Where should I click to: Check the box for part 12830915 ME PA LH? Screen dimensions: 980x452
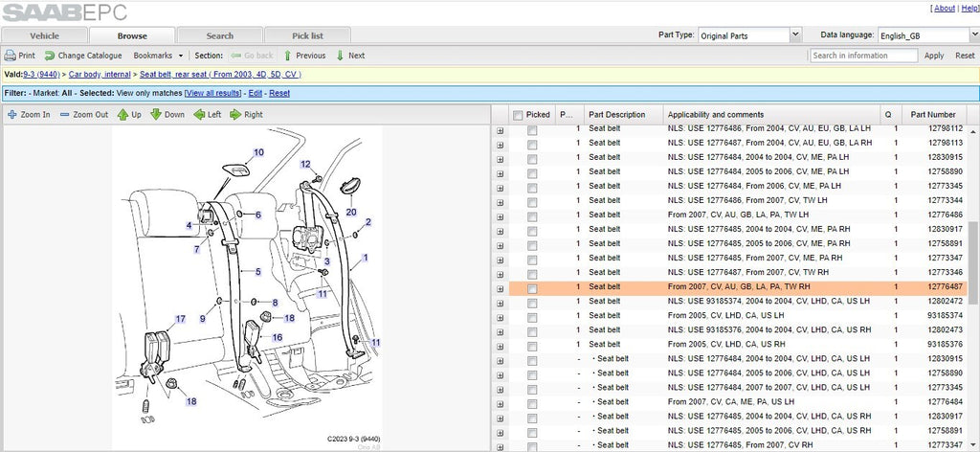coord(532,159)
